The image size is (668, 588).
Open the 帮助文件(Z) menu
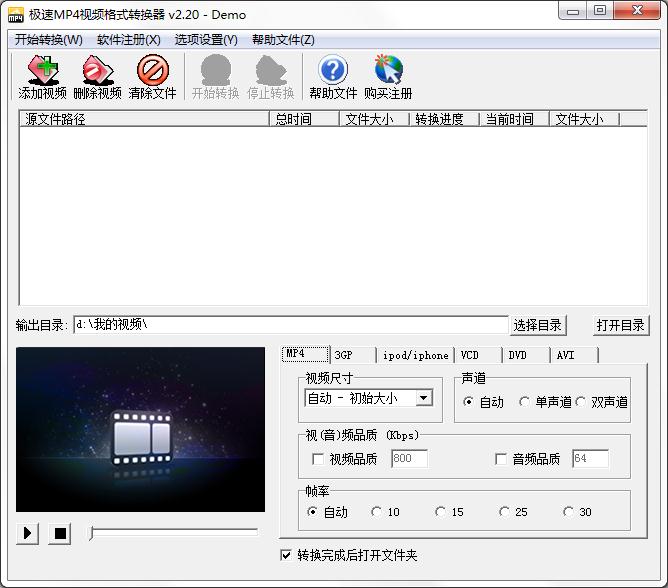click(283, 40)
